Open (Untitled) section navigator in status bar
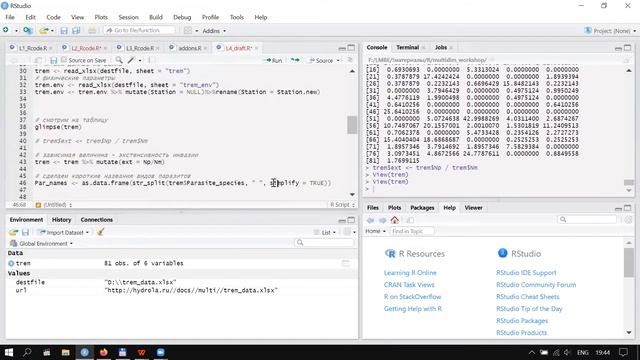The height and width of the screenshot is (360, 640). 54,205
